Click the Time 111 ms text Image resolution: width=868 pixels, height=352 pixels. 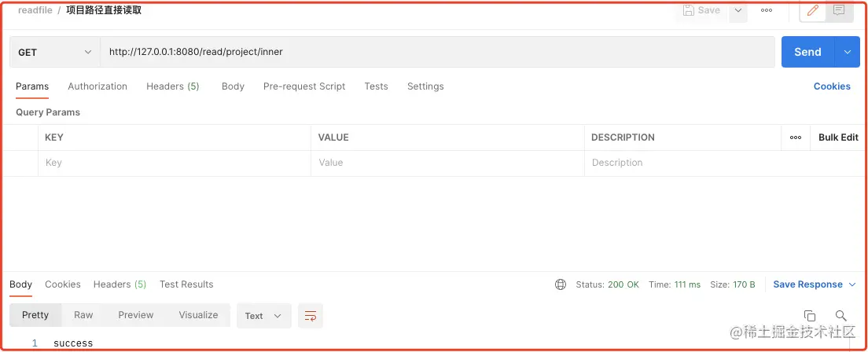tap(675, 284)
